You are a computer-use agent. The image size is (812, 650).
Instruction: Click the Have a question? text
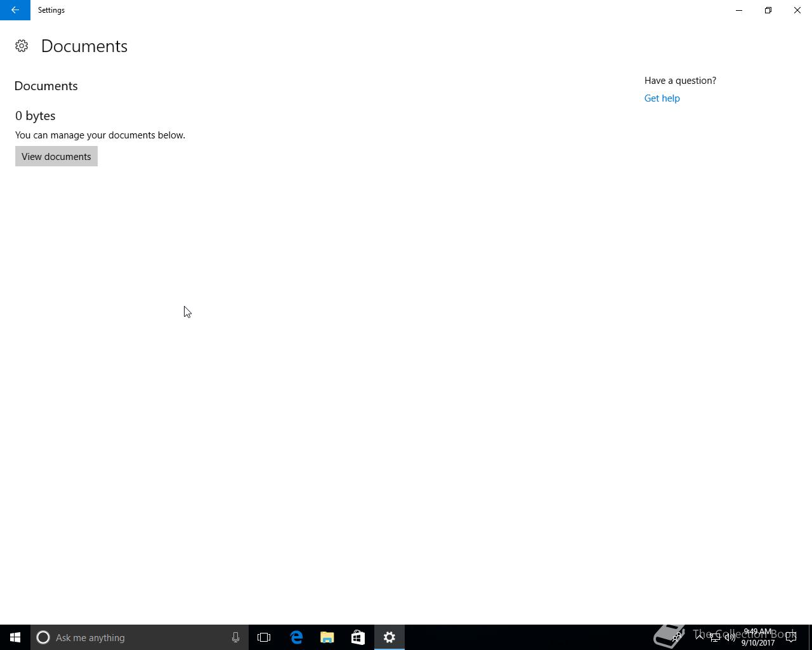coord(680,81)
